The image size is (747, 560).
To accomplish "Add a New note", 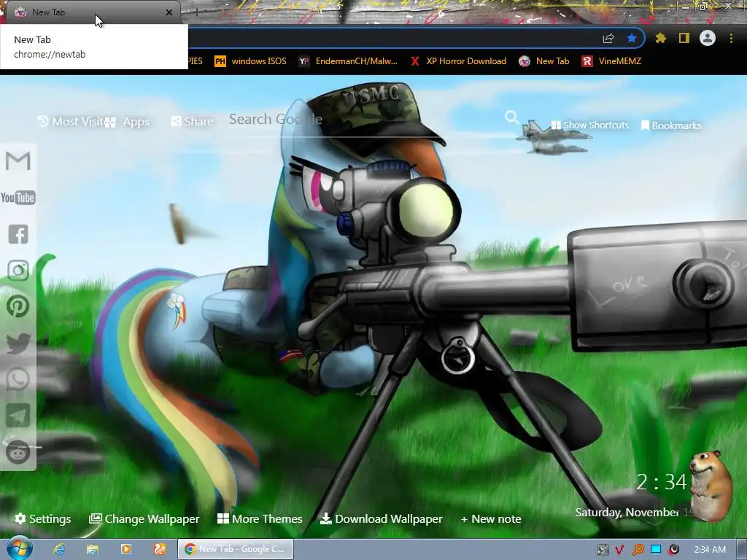I will click(491, 519).
